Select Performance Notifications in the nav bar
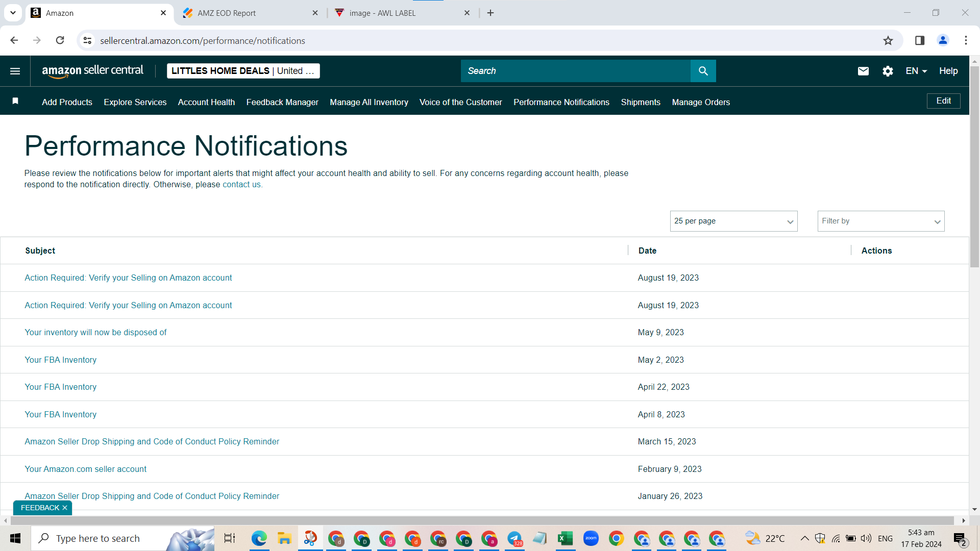Viewport: 980px width, 551px height. coord(561,102)
